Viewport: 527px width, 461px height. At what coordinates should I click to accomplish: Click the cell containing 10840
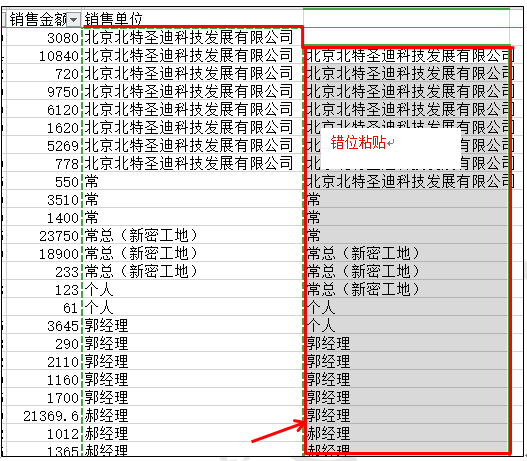(x=44, y=55)
